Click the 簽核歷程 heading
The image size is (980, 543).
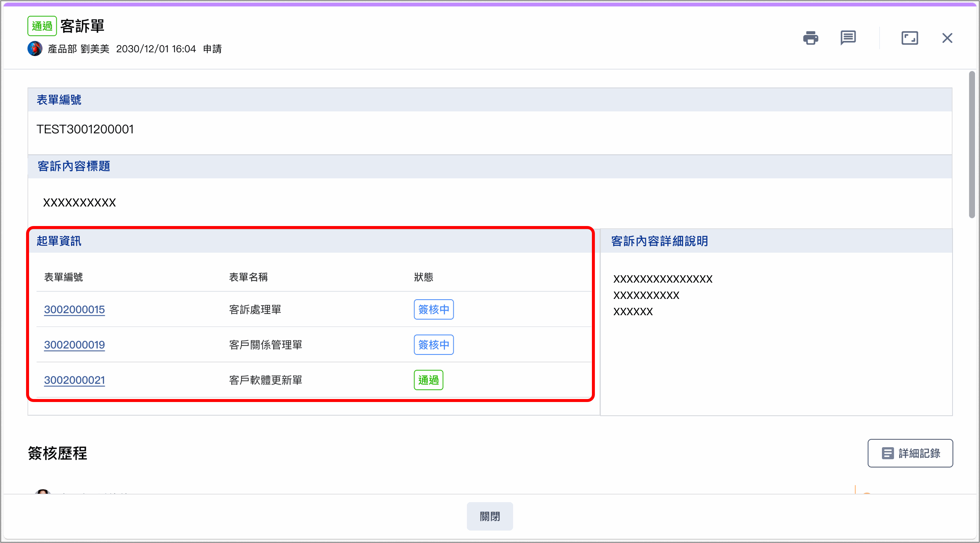57,454
